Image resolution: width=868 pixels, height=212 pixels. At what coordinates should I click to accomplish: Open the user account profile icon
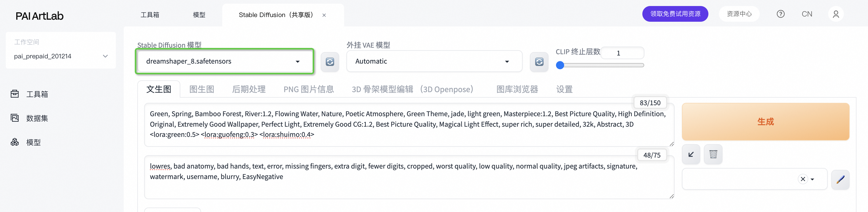836,14
